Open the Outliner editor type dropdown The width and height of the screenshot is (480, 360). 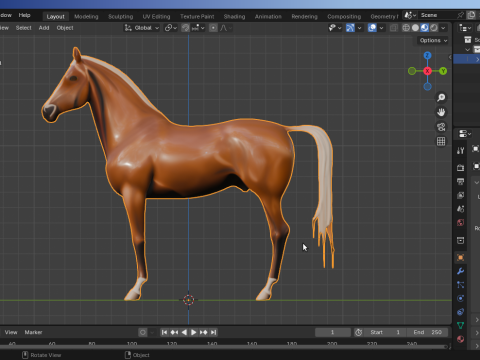465,28
